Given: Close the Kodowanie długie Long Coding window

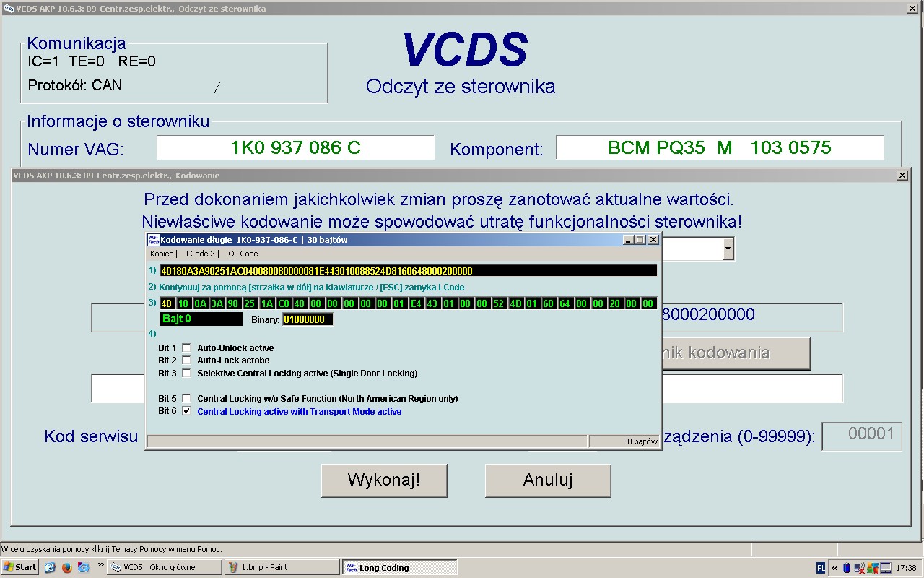Looking at the screenshot, I should [653, 240].
